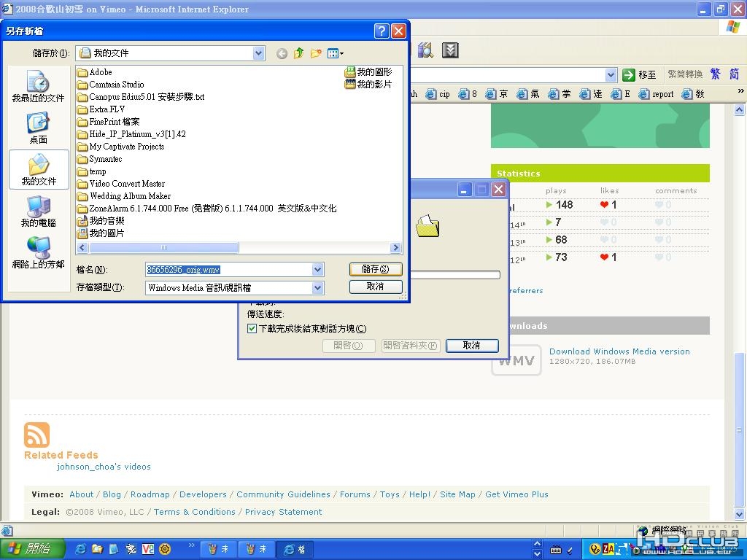The width and height of the screenshot is (747, 560).
Task: Expand the 檔名 filename dropdown arrow
Action: [x=318, y=270]
